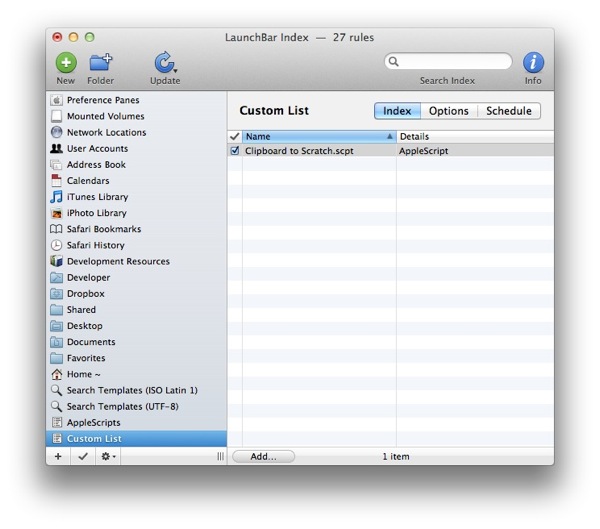
Task: Click the plus button below sidebar
Action: coord(58,456)
